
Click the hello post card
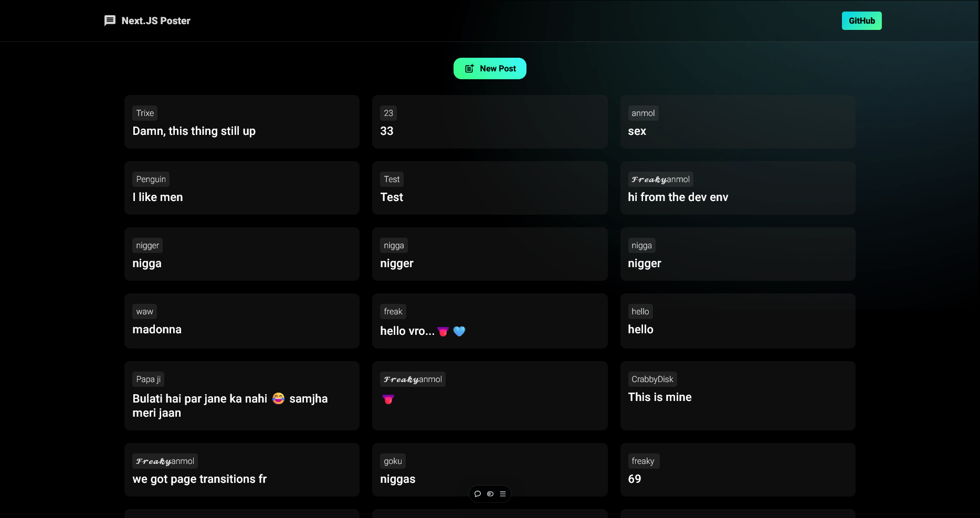coord(737,321)
